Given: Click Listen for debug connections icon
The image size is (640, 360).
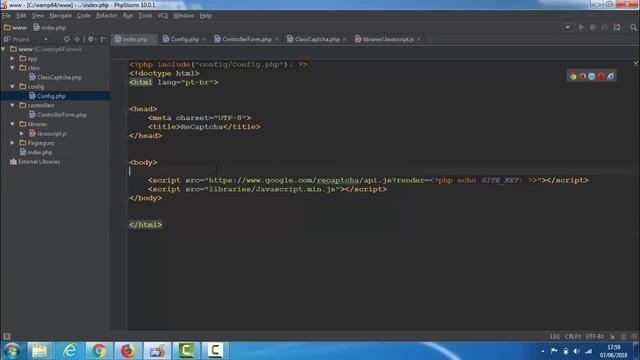Looking at the screenshot, I should click(617, 27).
